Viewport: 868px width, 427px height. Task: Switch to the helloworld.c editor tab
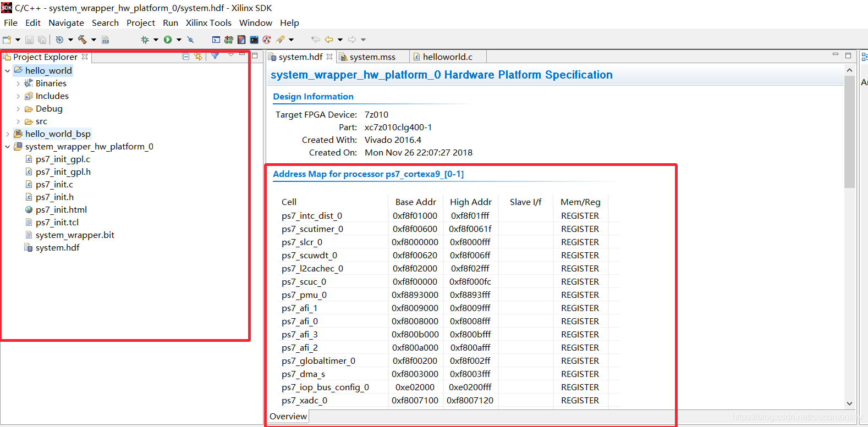(447, 57)
